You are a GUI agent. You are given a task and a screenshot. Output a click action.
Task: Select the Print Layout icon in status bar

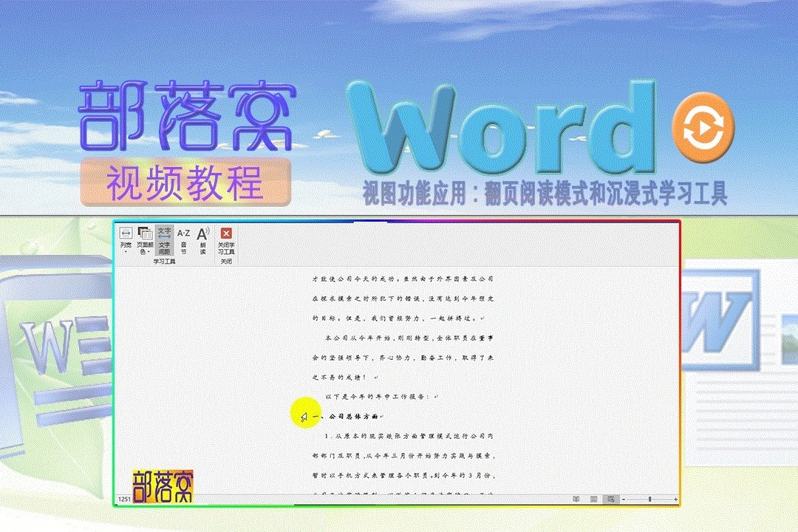pyautogui.click(x=593, y=499)
